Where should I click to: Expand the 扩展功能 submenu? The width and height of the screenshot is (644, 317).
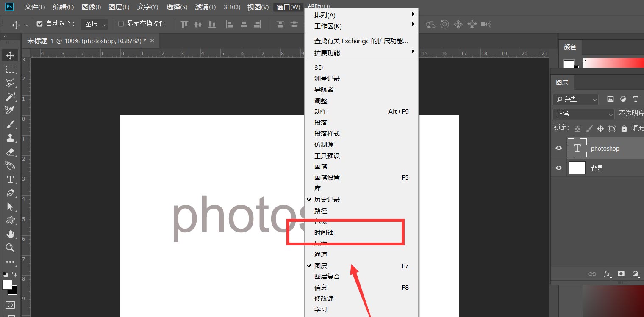pyautogui.click(x=361, y=53)
